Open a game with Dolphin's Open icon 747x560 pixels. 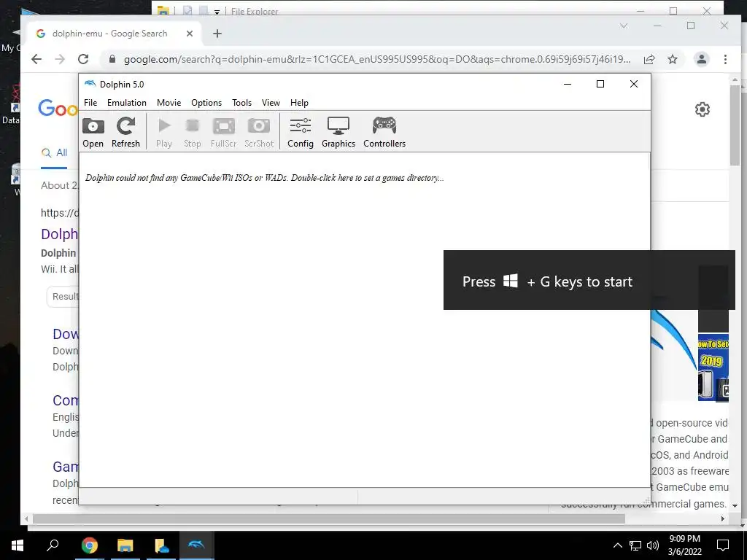[x=93, y=132]
